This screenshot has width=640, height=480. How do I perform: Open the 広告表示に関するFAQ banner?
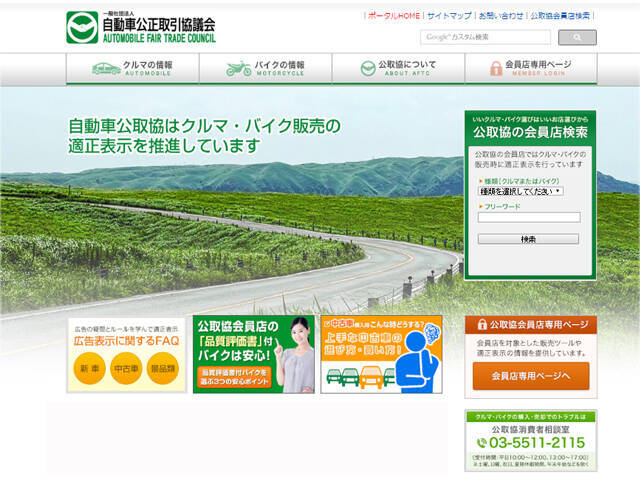pyautogui.click(x=127, y=355)
